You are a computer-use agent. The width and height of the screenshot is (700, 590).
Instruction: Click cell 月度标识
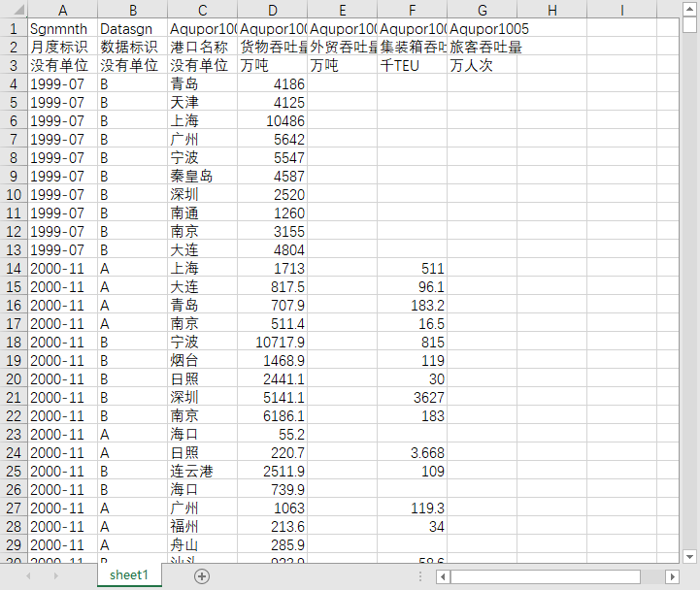point(62,47)
